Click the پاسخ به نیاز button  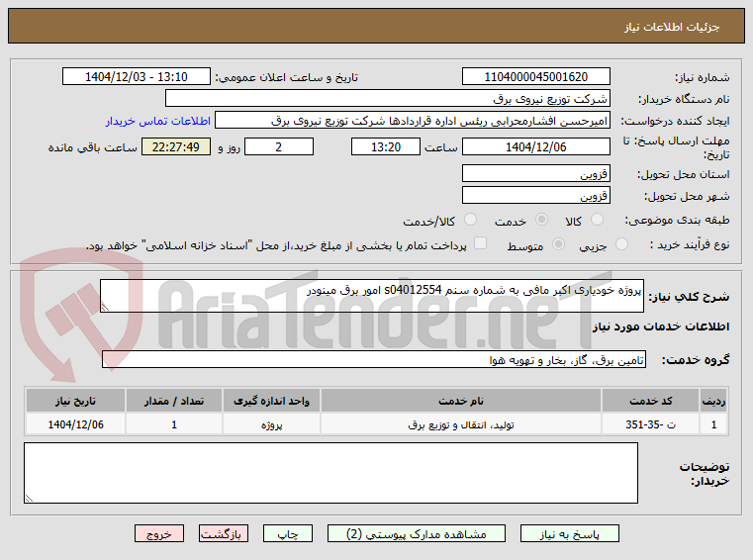coord(570,533)
